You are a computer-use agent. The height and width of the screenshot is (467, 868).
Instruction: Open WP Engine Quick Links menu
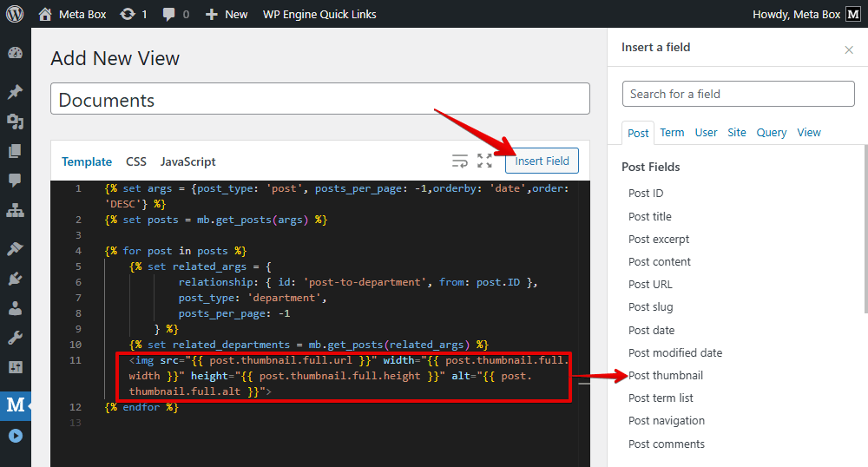pos(319,14)
